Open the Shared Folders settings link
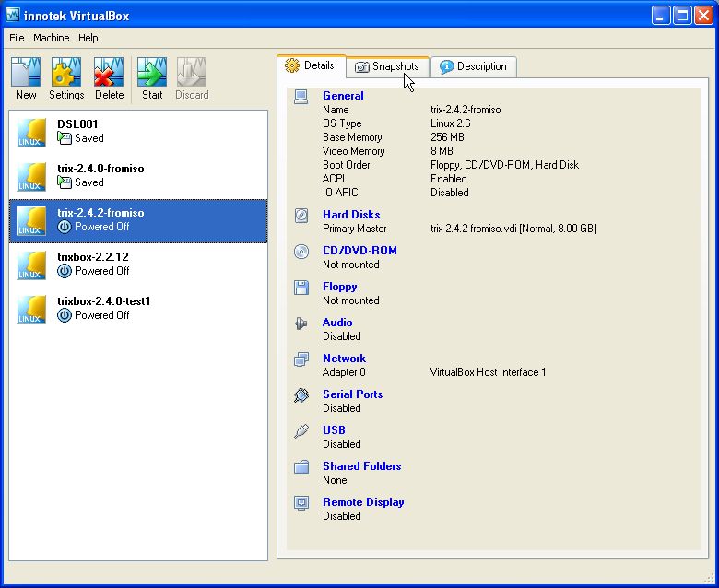 pos(361,466)
